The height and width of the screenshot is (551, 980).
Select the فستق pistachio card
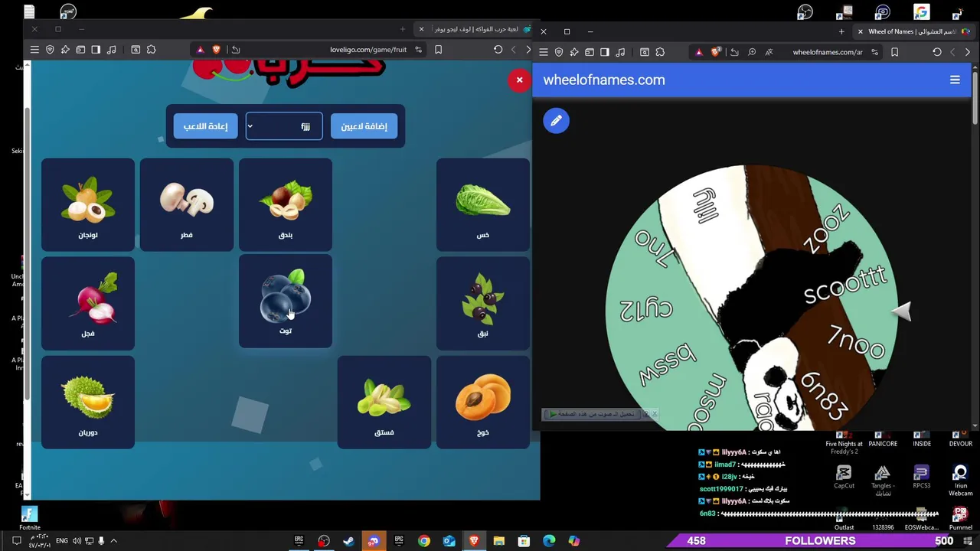[x=384, y=403]
